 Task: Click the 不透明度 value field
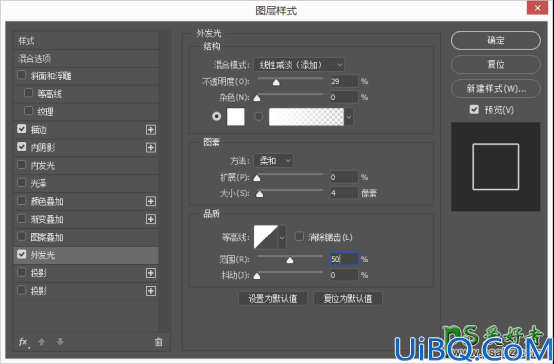coord(344,81)
